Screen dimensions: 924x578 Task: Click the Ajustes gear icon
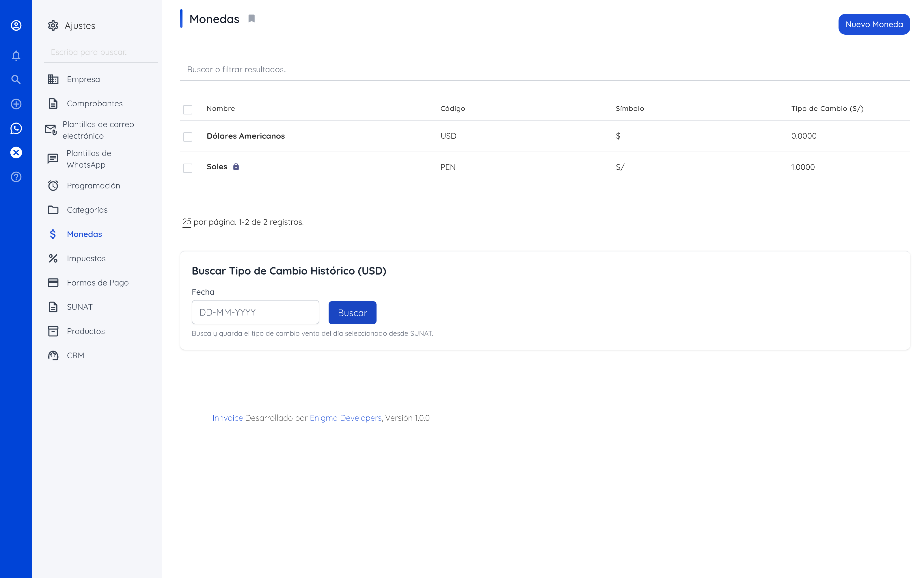(53, 26)
